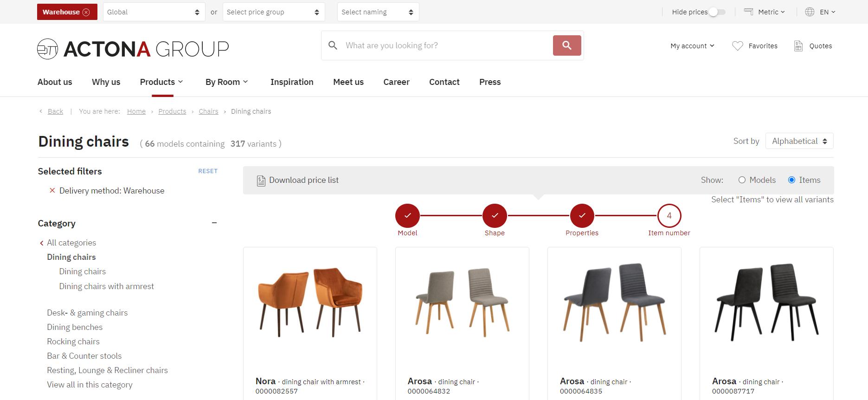Open the Career page
This screenshot has width=868, height=400.
click(x=396, y=82)
